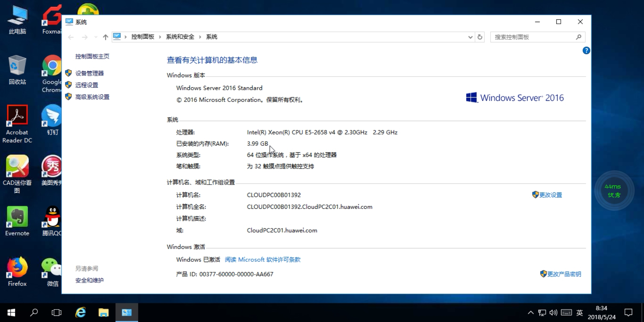This screenshot has height=322, width=644.
Task: Click the touch keyboard tray icon
Action: 566,312
